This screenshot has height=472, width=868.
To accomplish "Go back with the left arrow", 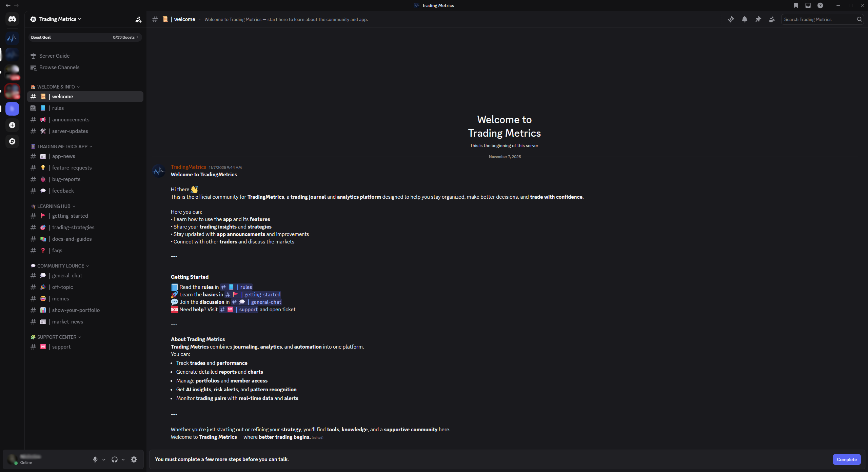I will [8, 5].
